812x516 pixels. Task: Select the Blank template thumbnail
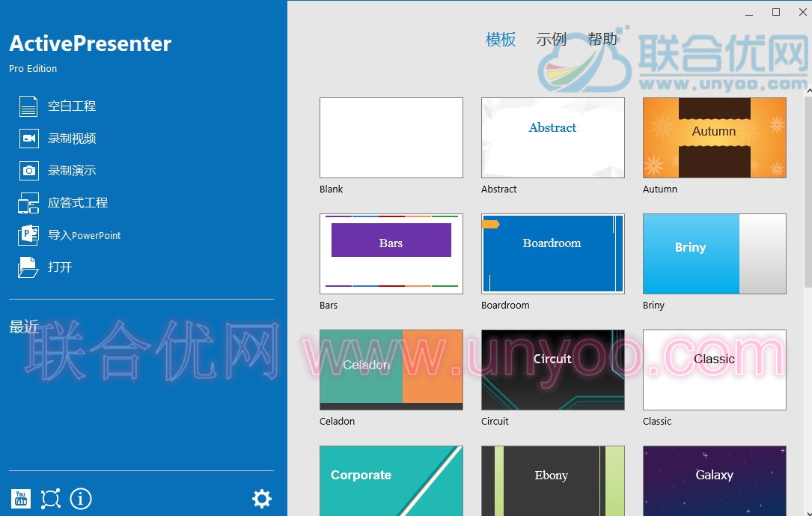(x=391, y=138)
